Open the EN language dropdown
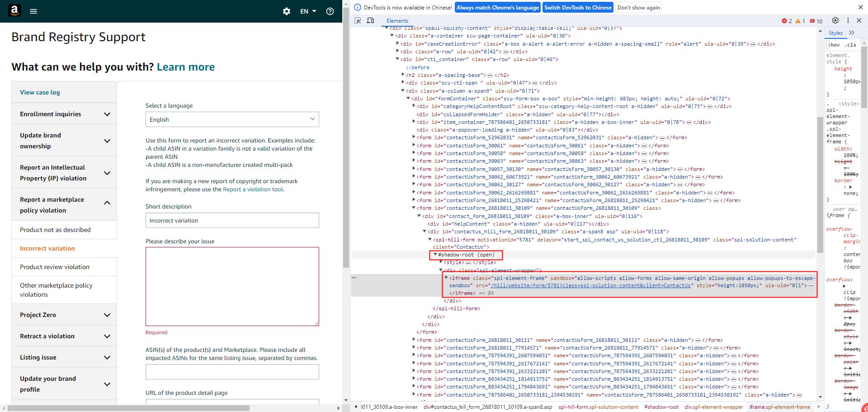Screen dimensions: 868x412 coord(308,11)
